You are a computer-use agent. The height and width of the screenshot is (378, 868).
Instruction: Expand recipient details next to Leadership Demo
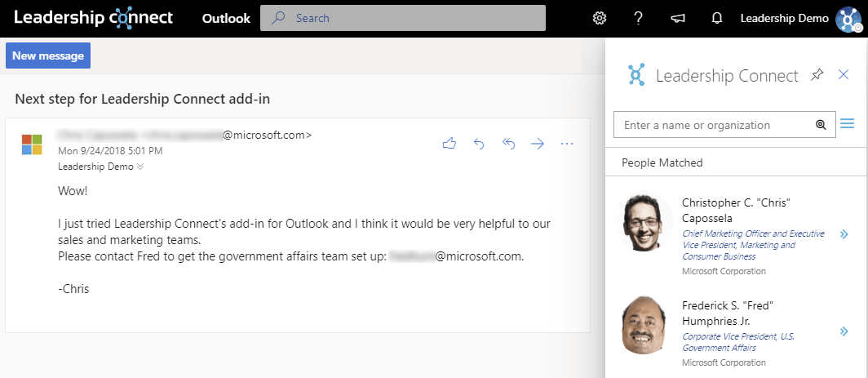(x=140, y=167)
